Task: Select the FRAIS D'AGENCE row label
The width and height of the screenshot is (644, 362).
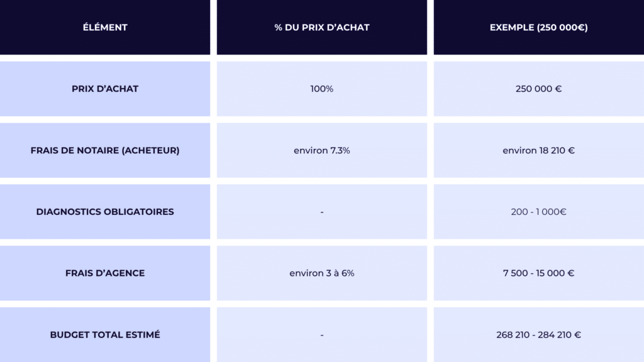Action: (x=105, y=273)
